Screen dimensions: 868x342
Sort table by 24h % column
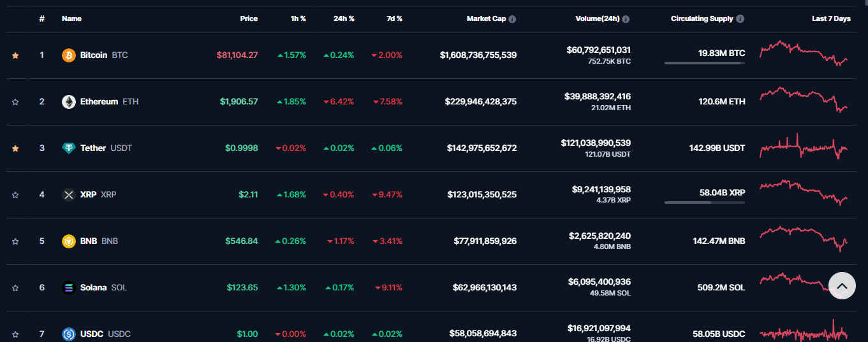click(x=344, y=18)
